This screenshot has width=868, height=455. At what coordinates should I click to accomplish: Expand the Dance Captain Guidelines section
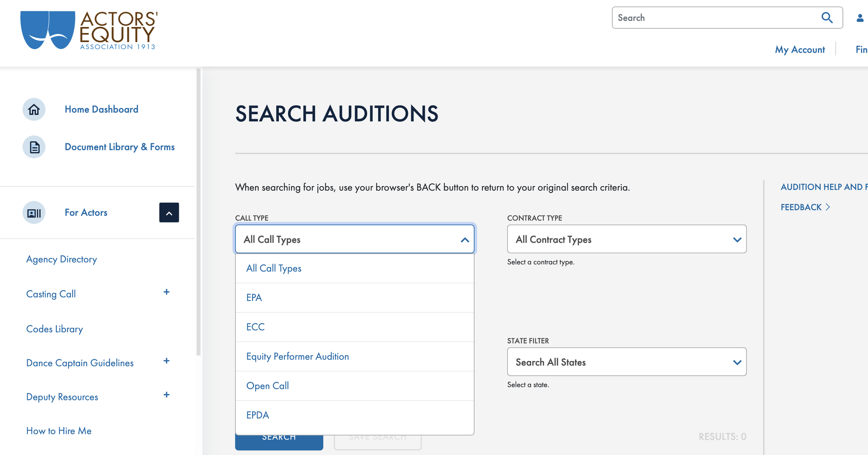pos(167,361)
